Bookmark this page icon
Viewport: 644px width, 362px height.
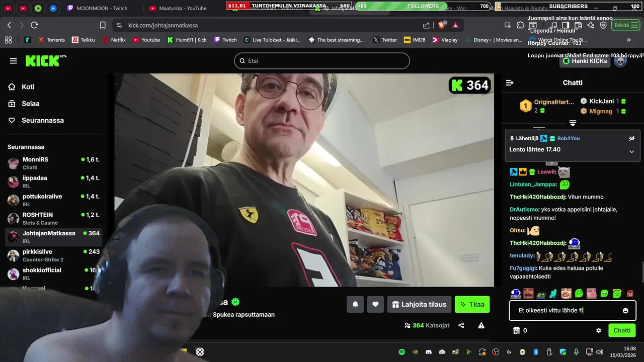(103, 25)
